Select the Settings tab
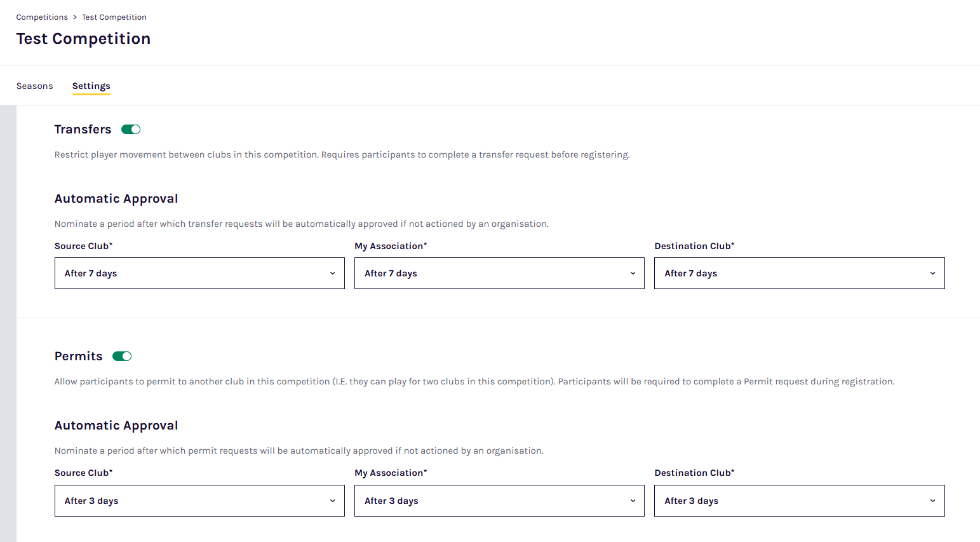 91,86
